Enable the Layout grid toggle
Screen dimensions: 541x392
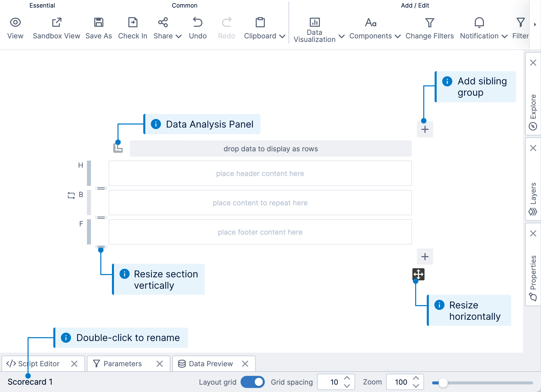[253, 382]
